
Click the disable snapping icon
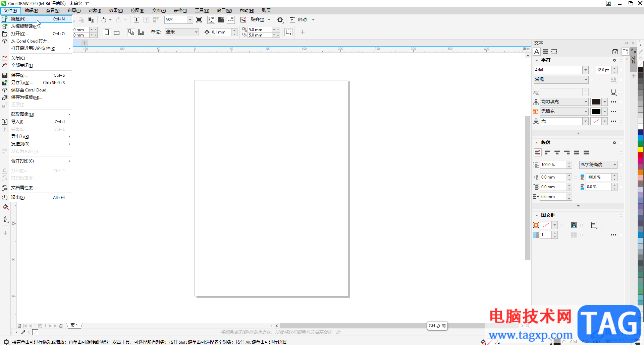click(x=243, y=20)
